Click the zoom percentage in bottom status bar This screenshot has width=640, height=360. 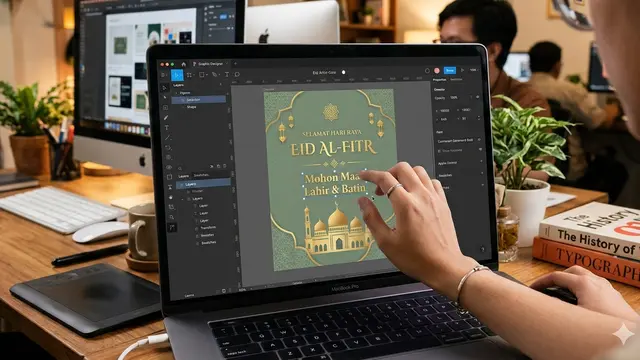[x=242, y=290]
